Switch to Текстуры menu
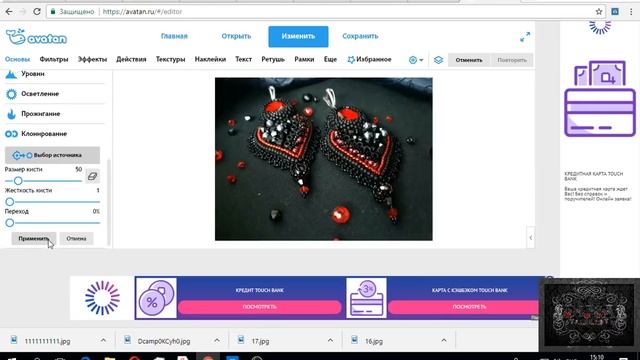Viewport: 640px width, 360px height. (x=171, y=59)
